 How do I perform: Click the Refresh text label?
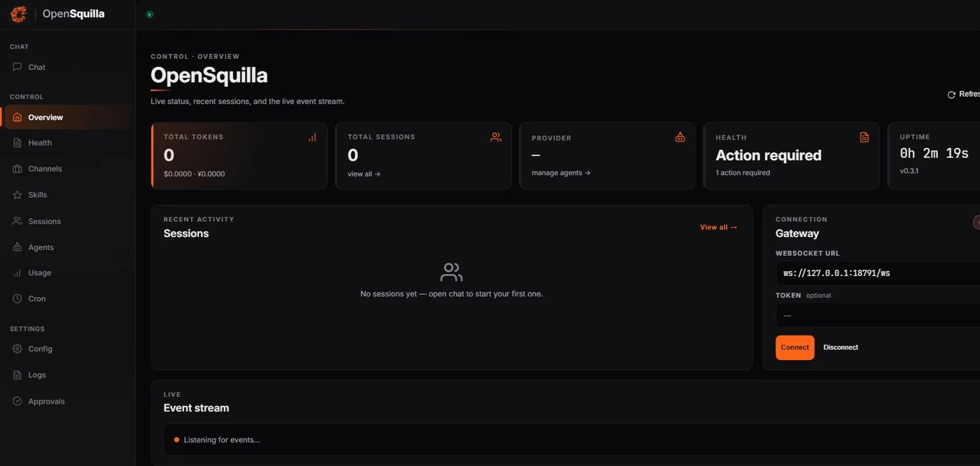[969, 95]
